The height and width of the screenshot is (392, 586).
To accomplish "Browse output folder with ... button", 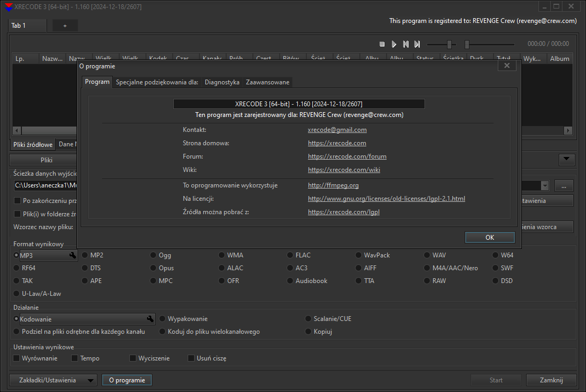I will [x=564, y=185].
